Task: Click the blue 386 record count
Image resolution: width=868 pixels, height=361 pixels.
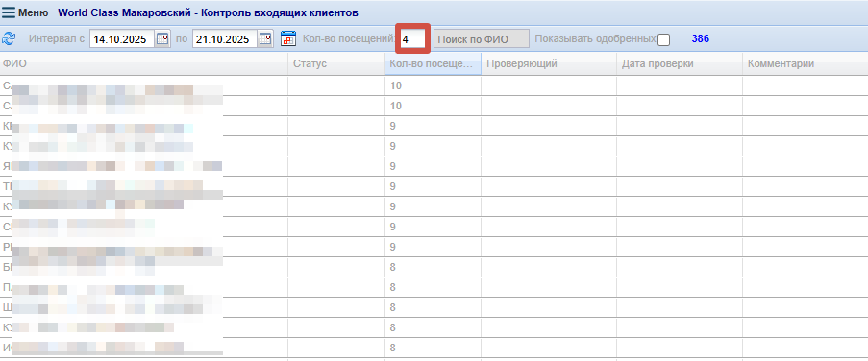Action: pyautogui.click(x=701, y=39)
